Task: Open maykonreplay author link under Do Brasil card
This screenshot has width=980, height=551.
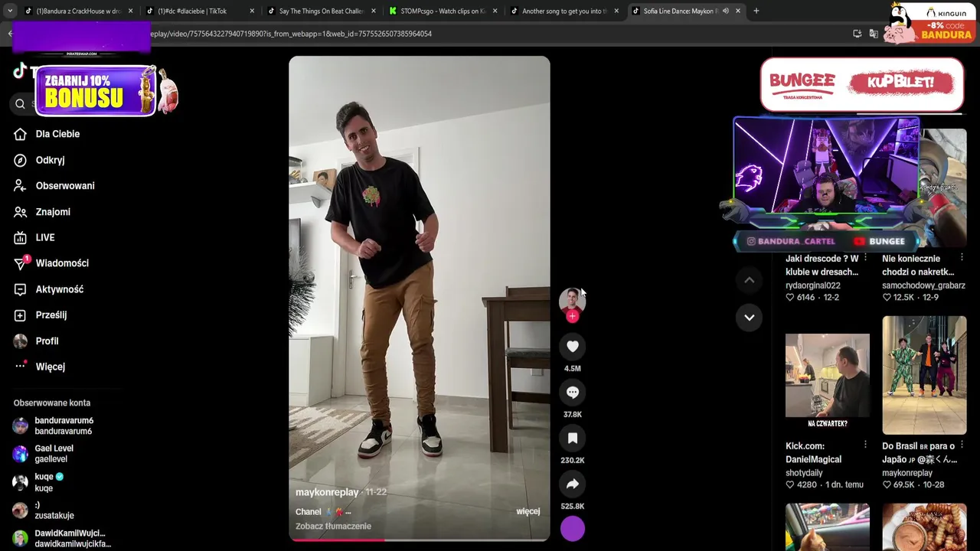Action: 907,473
